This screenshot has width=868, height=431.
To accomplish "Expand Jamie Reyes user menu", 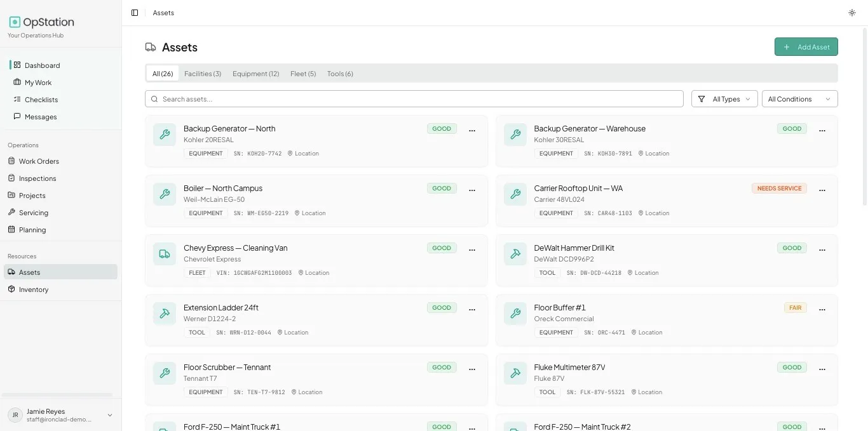I will tap(60, 415).
